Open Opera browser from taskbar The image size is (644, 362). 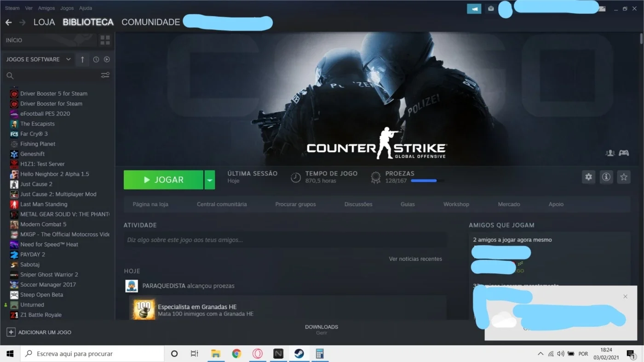258,354
